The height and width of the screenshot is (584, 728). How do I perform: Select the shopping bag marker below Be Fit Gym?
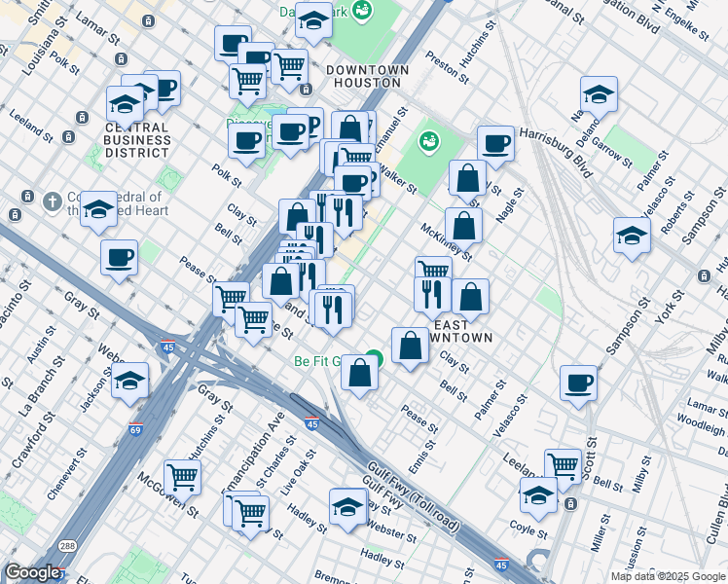359,373
